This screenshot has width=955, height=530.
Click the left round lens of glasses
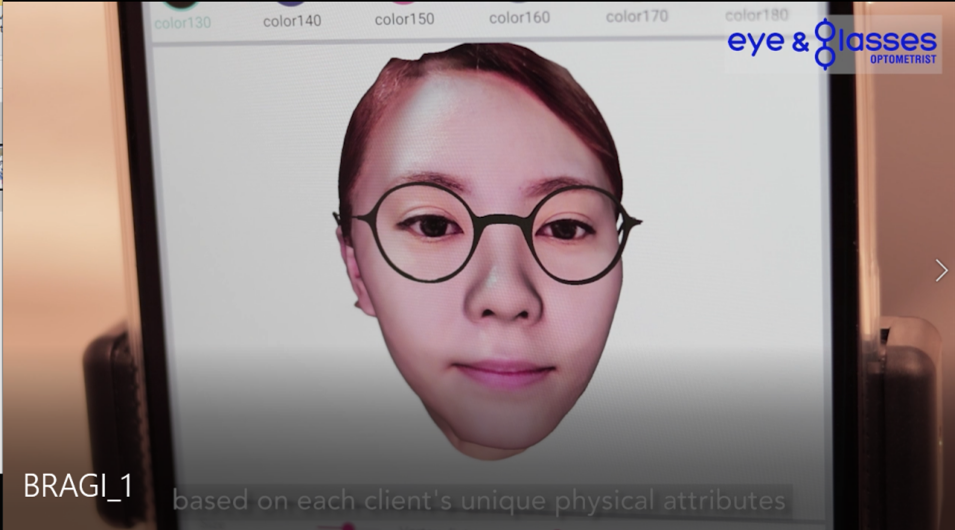420,232
